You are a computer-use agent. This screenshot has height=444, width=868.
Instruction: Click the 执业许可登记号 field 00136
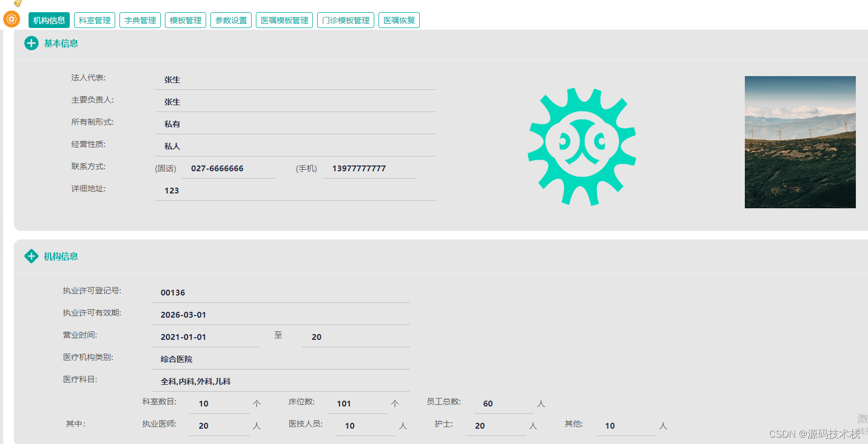[281, 293]
